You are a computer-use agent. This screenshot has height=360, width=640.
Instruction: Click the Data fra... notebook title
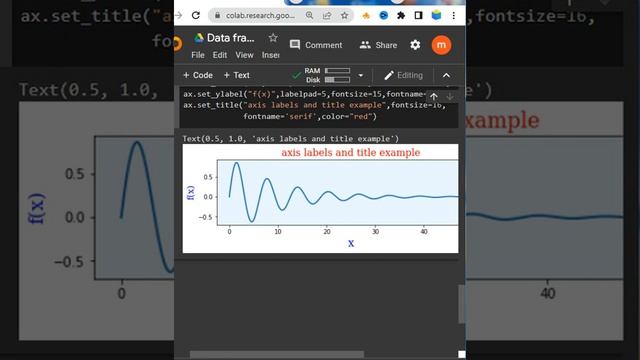pos(231,38)
